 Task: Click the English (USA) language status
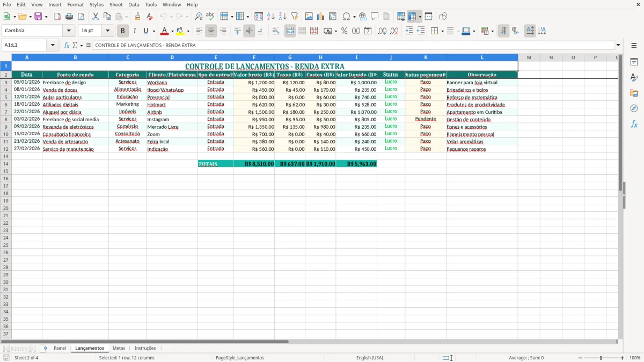[370, 358]
